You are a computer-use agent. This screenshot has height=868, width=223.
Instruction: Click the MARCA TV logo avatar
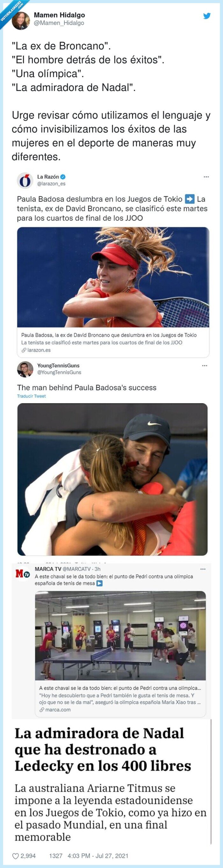pyautogui.click(x=23, y=574)
